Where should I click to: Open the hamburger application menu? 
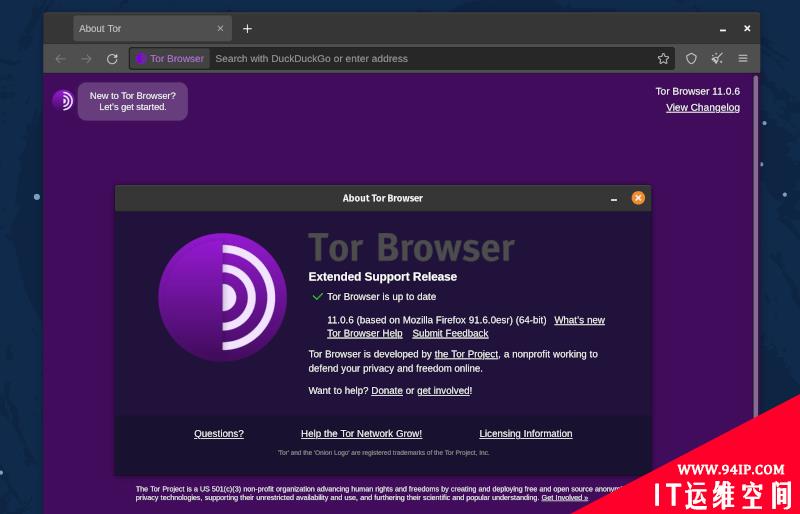tap(743, 59)
